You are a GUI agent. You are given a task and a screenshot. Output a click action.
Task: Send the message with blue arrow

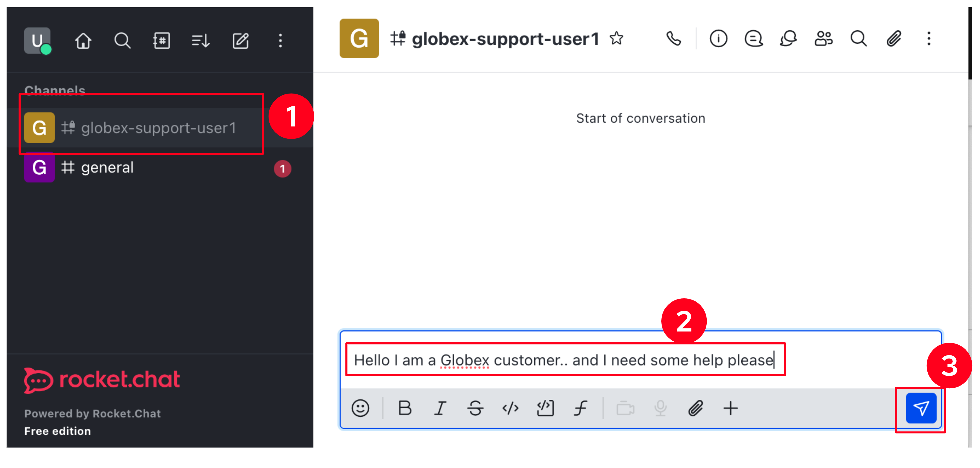(x=921, y=408)
